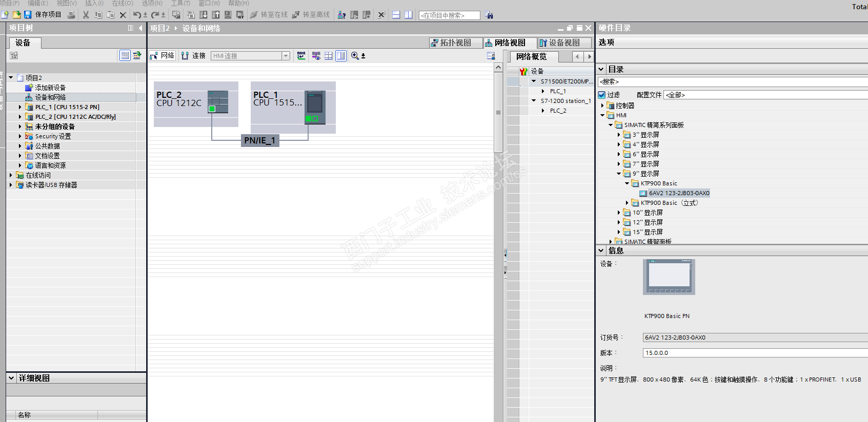
Task: Open the zoom magnifier tool
Action: click(x=355, y=56)
